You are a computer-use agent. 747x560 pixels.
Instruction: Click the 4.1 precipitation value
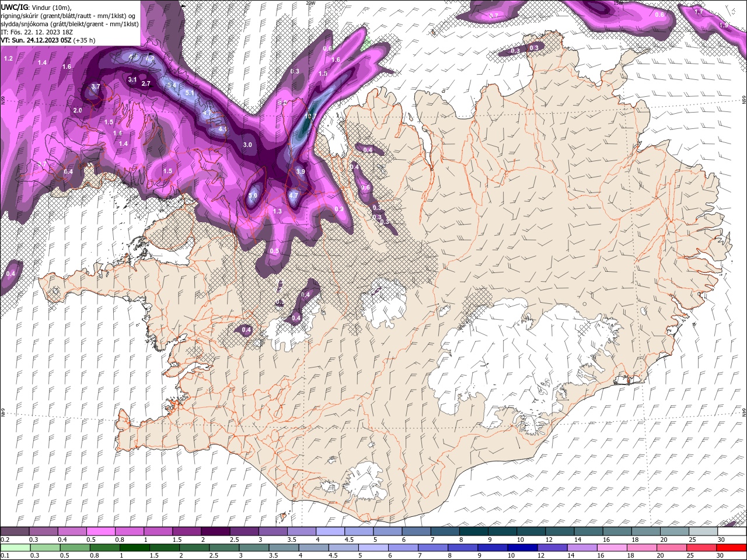click(222, 129)
